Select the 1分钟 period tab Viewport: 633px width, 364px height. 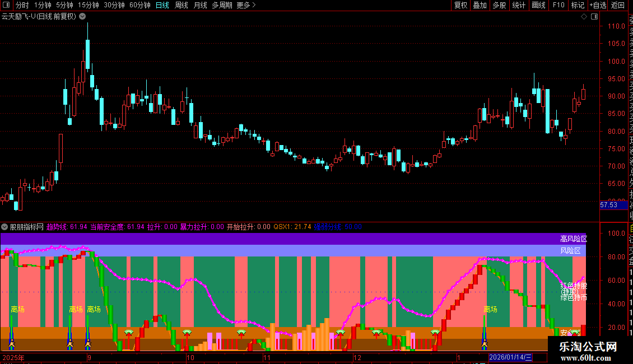pyautogui.click(x=43, y=5)
